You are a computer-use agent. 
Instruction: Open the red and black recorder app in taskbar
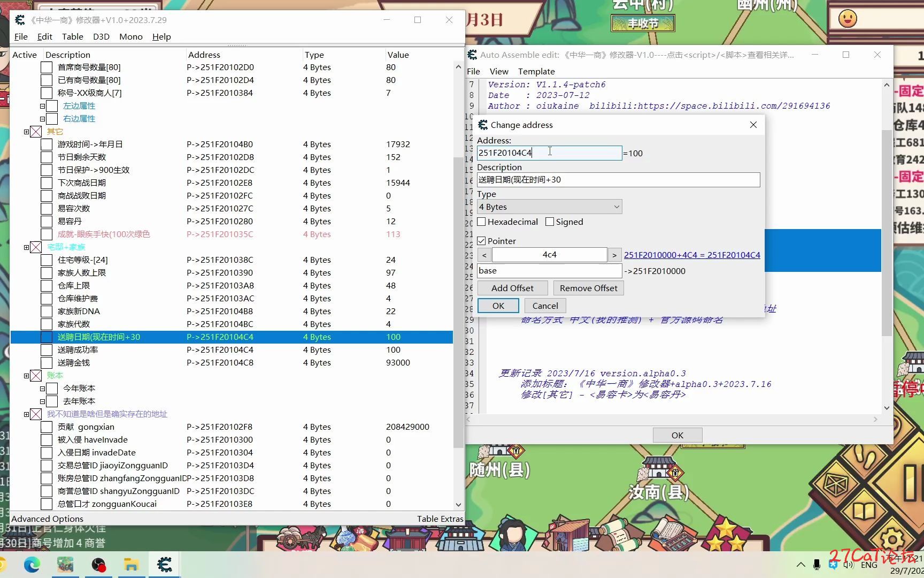click(98, 565)
